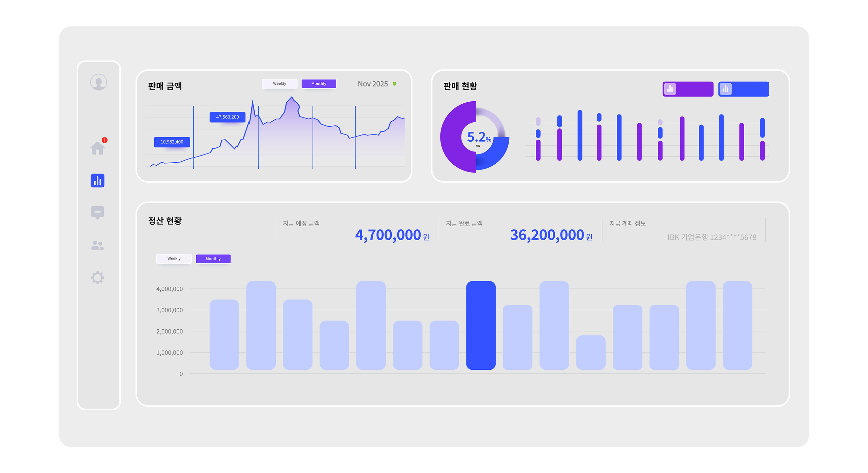
Task: Select the blue bar chart sidebar icon
Action: (97, 181)
